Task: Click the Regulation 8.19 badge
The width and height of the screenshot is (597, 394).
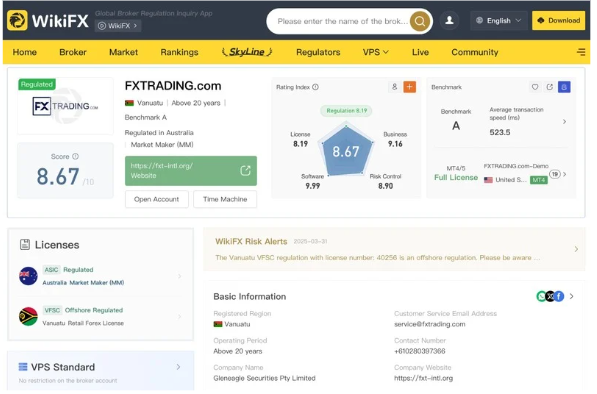Action: click(346, 111)
